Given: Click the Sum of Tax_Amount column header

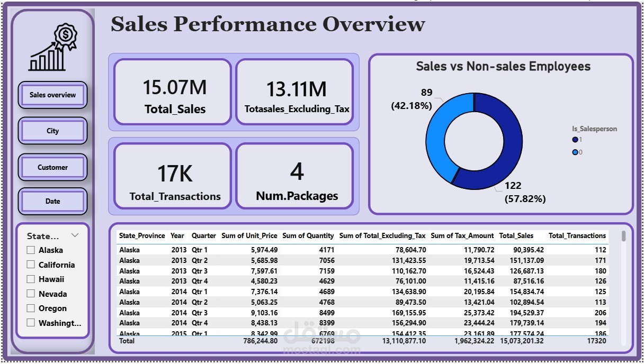Looking at the screenshot, I should click(x=462, y=236).
